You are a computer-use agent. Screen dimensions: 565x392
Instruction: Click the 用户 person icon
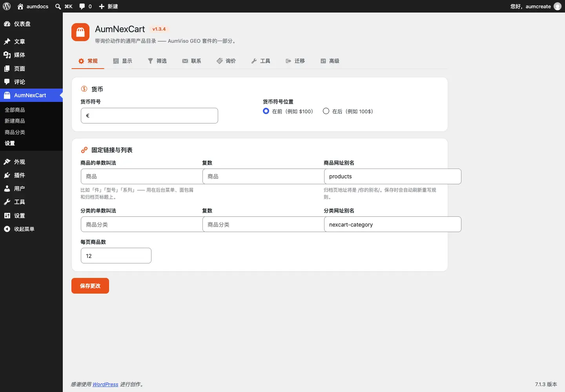click(7, 189)
